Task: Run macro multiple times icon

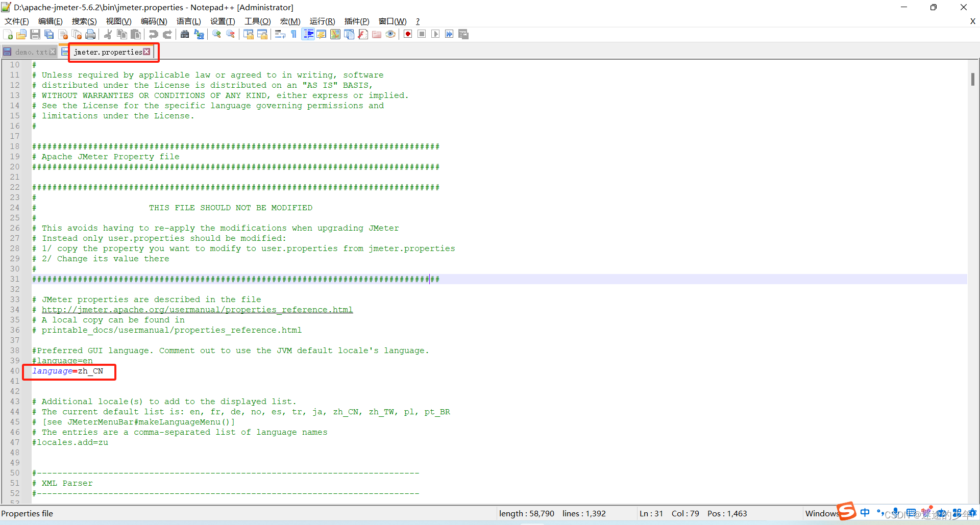Action: pyautogui.click(x=449, y=34)
